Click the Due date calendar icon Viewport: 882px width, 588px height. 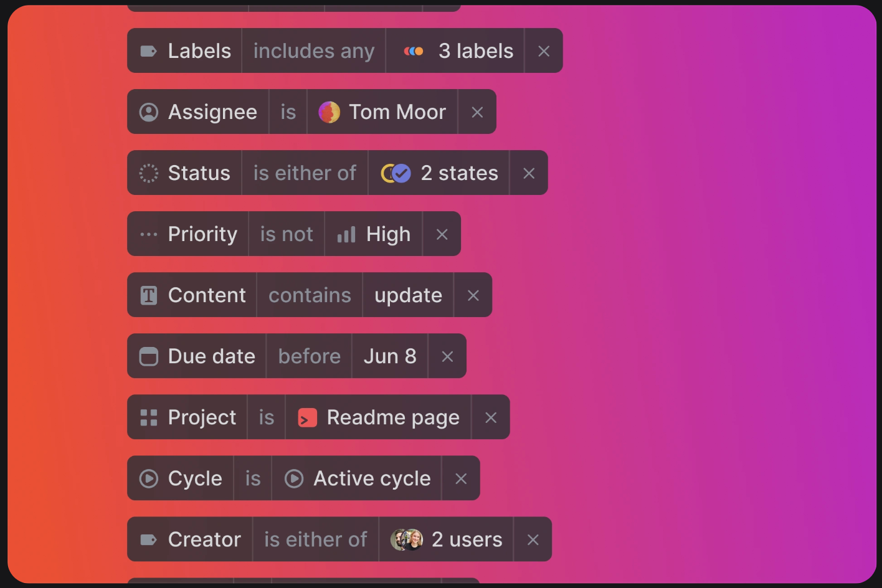click(x=148, y=356)
